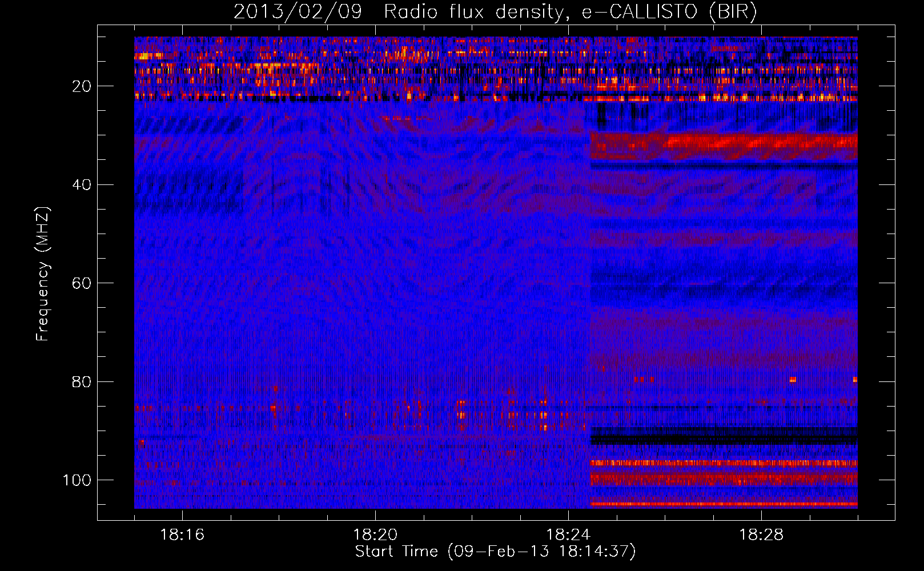Image resolution: width=924 pixels, height=571 pixels.
Task: Click the 100 frequency tick label
Action: (x=77, y=480)
